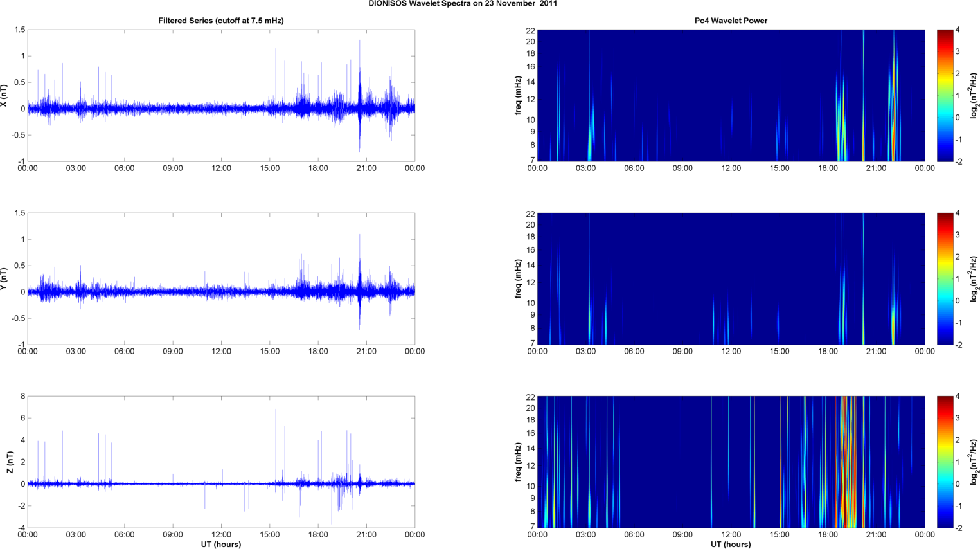The width and height of the screenshot is (980, 549).
Task: Click the '15:00' tick under the bottom spectrogram
Action: (x=780, y=535)
